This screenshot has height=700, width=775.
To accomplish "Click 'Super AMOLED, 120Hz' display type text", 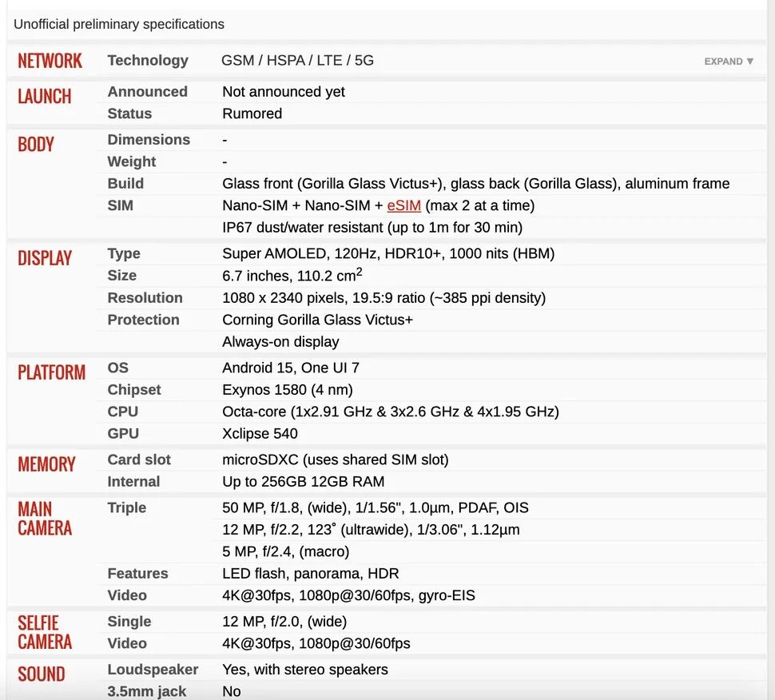I will tap(388, 253).
